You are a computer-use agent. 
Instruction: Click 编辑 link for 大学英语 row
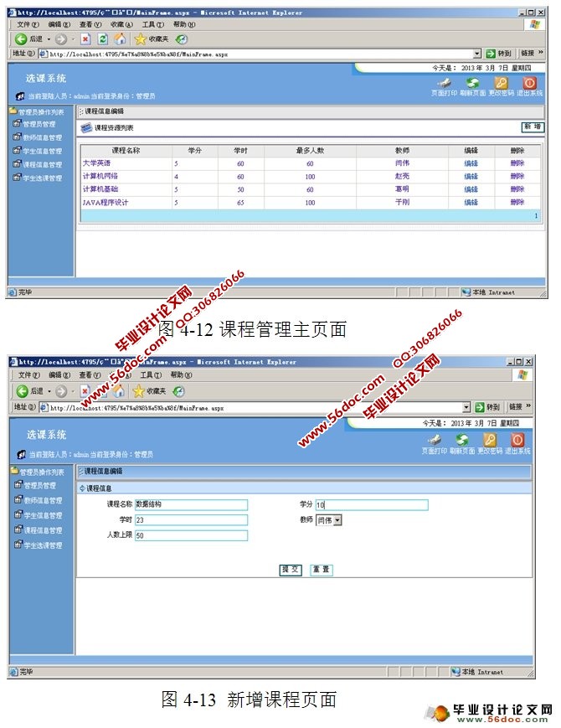coord(471,163)
